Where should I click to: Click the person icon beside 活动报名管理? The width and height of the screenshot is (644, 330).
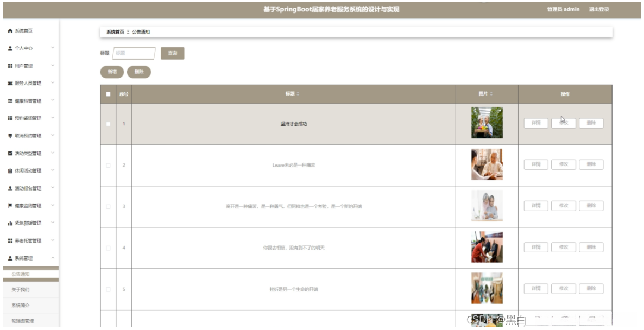10,188
